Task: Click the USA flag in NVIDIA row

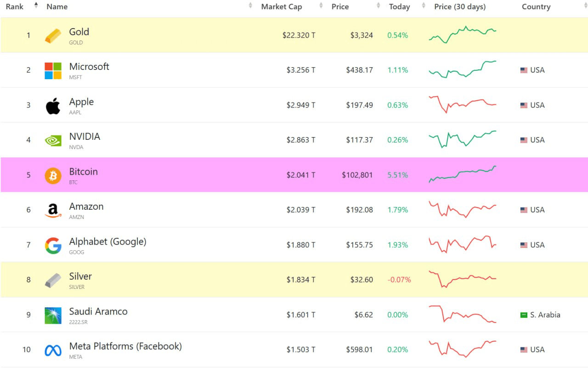Action: (524, 140)
